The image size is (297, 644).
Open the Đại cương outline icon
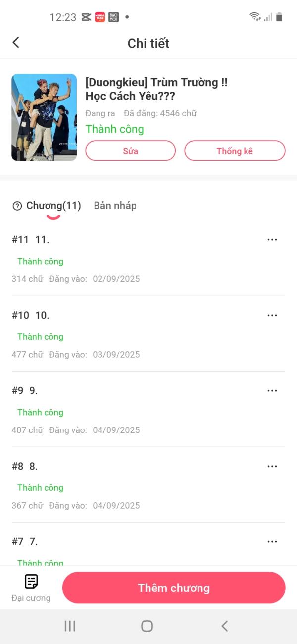31,582
